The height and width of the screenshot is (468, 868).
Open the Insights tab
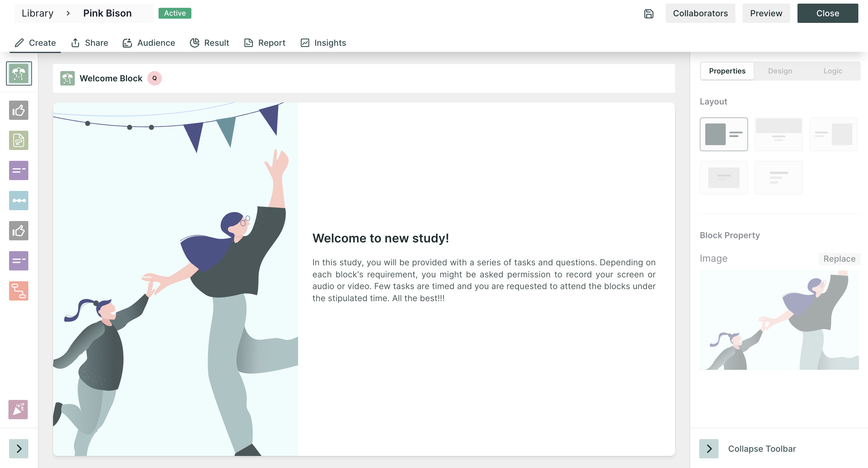point(323,43)
